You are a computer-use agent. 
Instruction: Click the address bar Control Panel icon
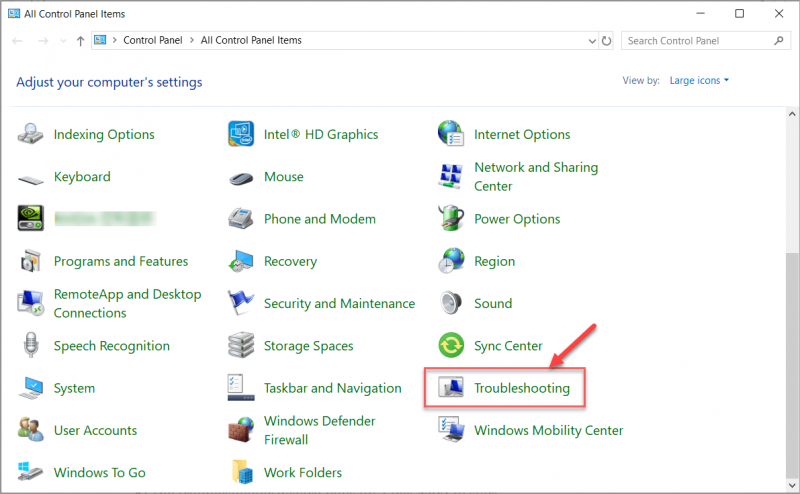click(x=100, y=40)
